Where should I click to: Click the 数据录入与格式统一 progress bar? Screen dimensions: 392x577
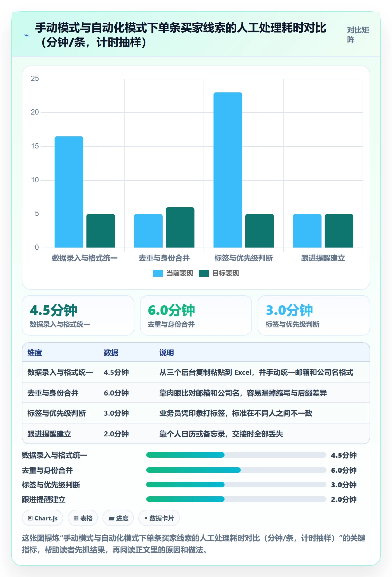236,455
